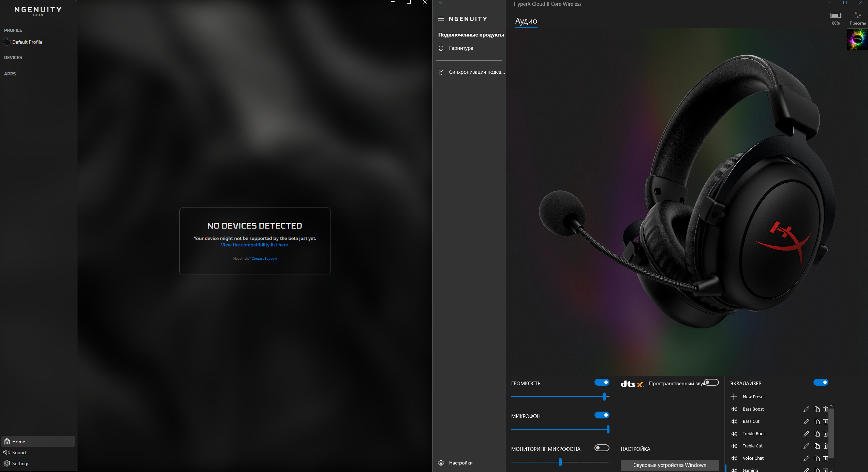Enable МОНИТОРИНГ МИКРОФОНА toggle
The height and width of the screenshot is (472, 868).
602,448
